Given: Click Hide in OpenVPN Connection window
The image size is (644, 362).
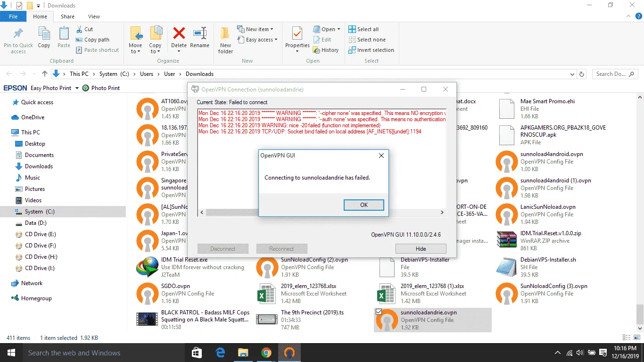Looking at the screenshot, I should coord(421,249).
